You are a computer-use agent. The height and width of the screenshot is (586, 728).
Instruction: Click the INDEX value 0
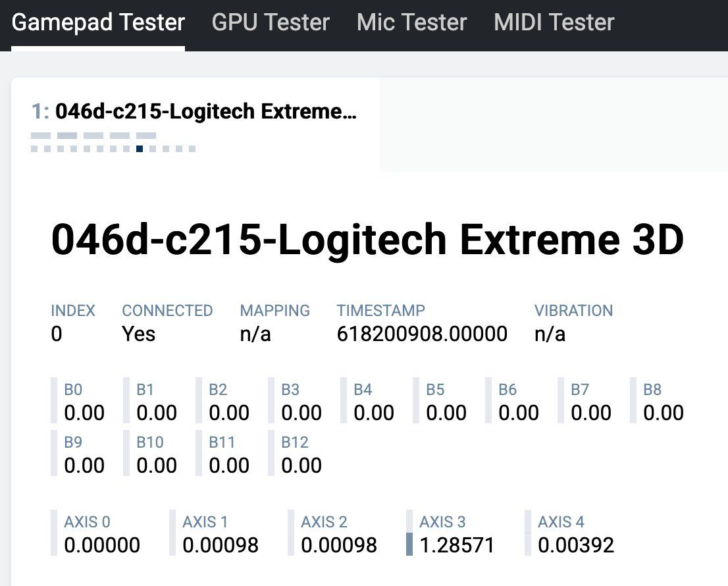56,334
